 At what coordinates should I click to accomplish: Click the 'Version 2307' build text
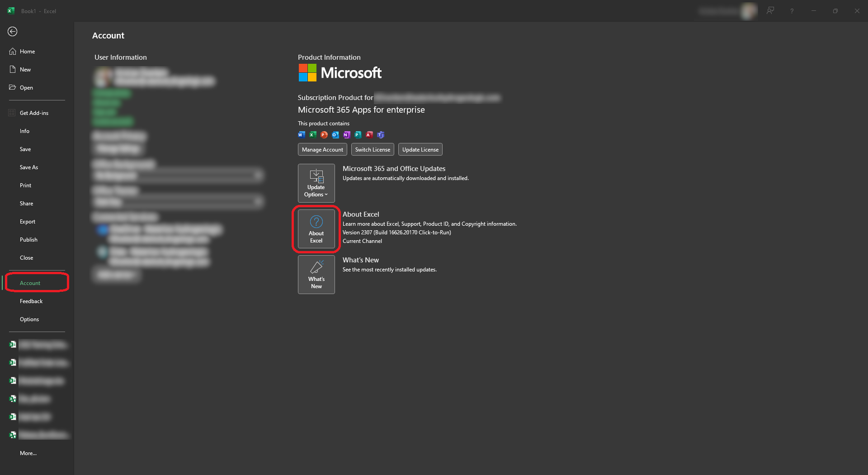coord(397,233)
